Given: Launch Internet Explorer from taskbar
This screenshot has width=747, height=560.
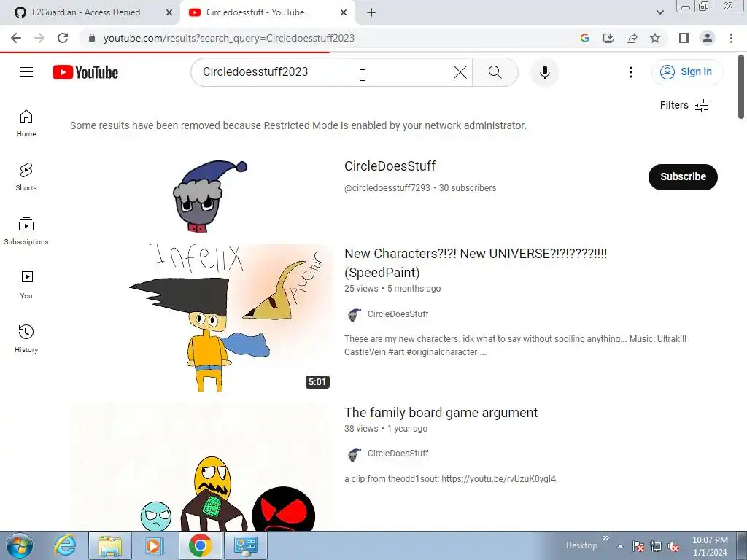Looking at the screenshot, I should click(65, 545).
